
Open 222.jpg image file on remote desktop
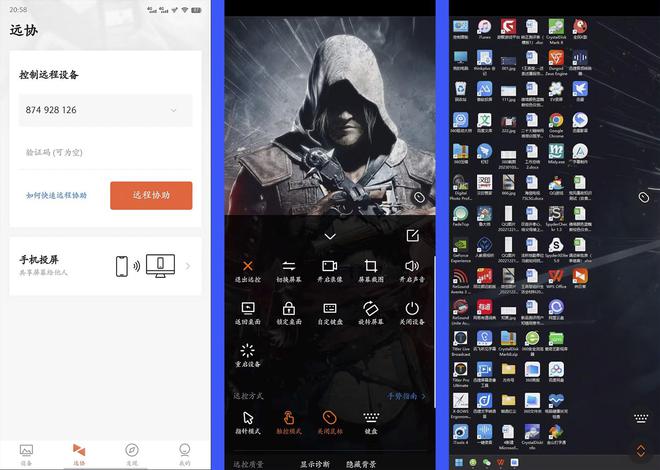(508, 125)
